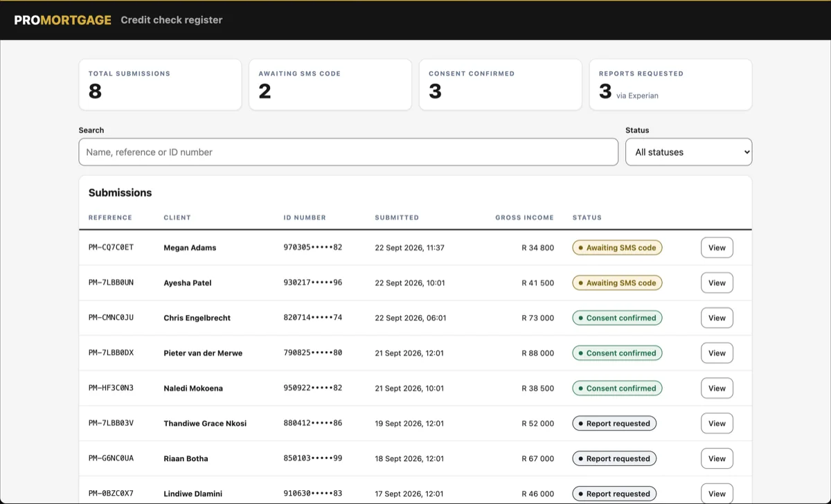
Task: Open the All statuses dropdown
Action: [x=688, y=152]
